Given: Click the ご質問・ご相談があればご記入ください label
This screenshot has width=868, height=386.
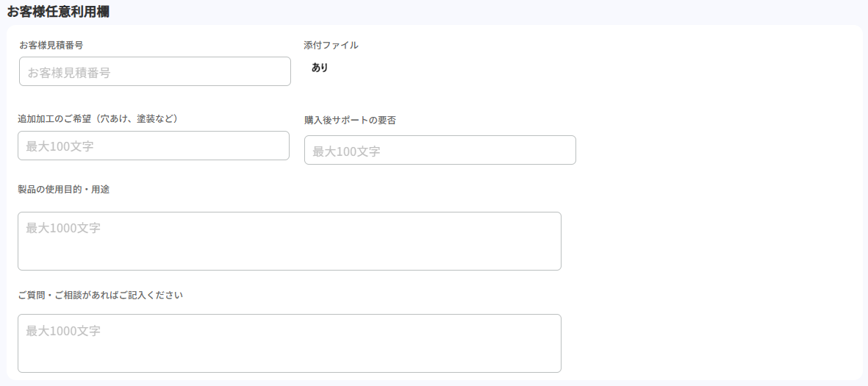Looking at the screenshot, I should click(100, 295).
